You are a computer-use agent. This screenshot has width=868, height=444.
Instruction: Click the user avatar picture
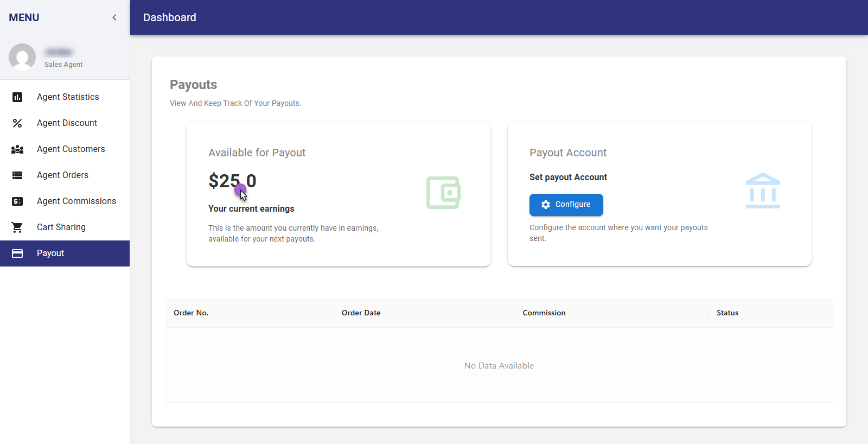[x=22, y=57]
